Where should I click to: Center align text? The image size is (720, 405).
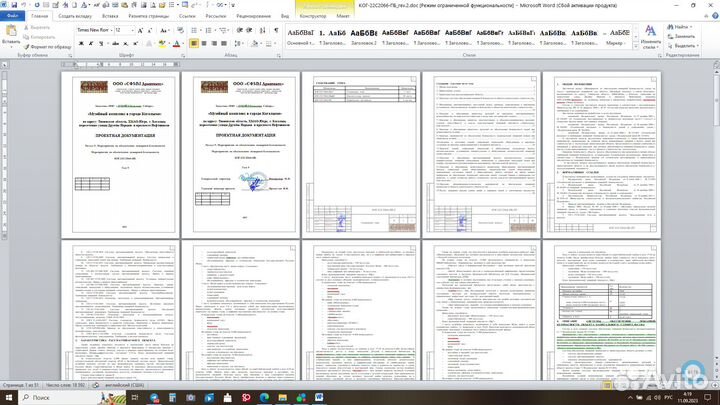click(204, 44)
